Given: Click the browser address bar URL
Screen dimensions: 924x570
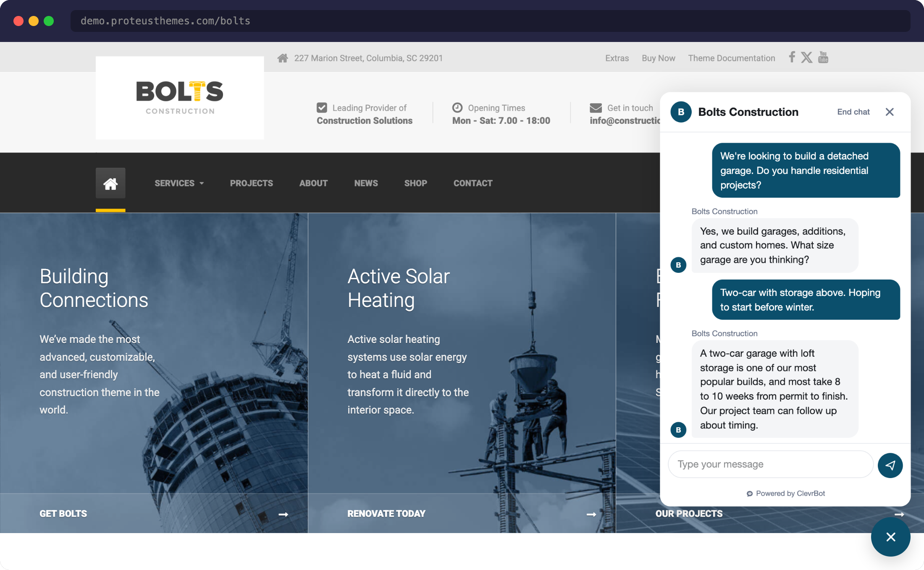Looking at the screenshot, I should pyautogui.click(x=165, y=21).
